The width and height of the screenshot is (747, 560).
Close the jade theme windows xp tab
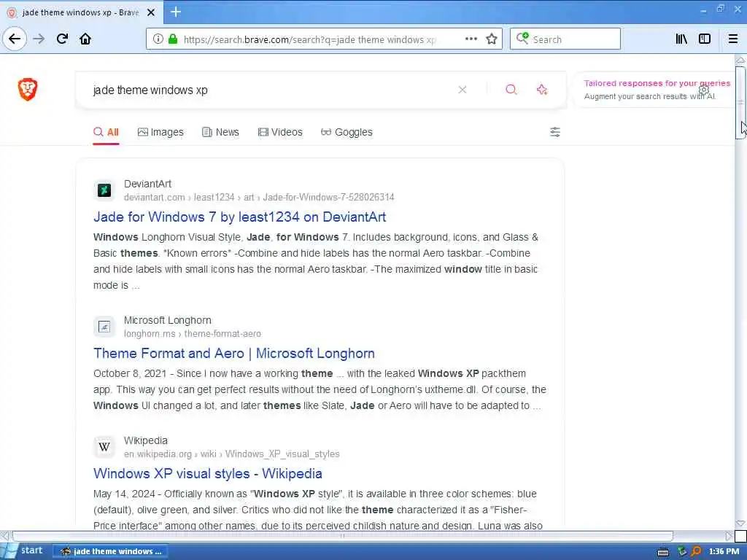point(151,12)
